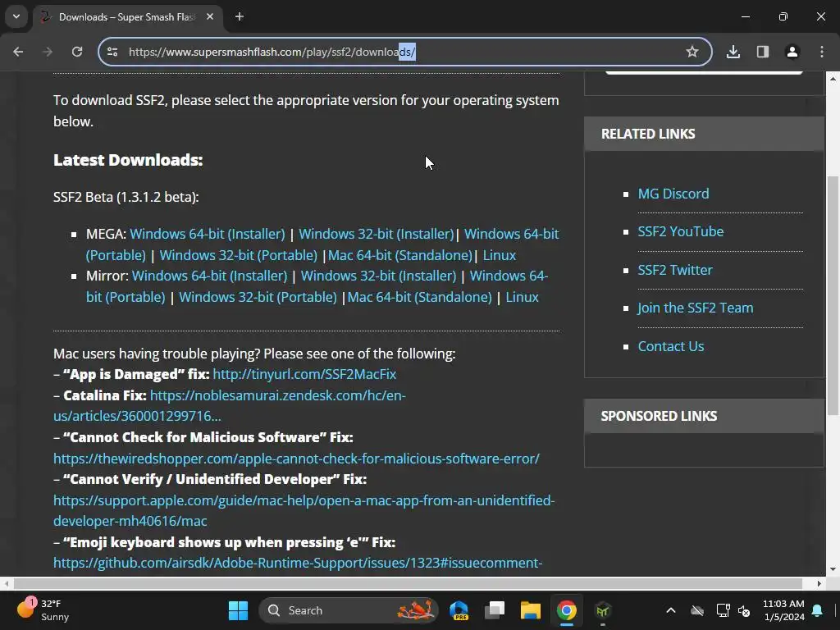Show hidden system tray icons
The width and height of the screenshot is (840, 630).
coord(671,610)
